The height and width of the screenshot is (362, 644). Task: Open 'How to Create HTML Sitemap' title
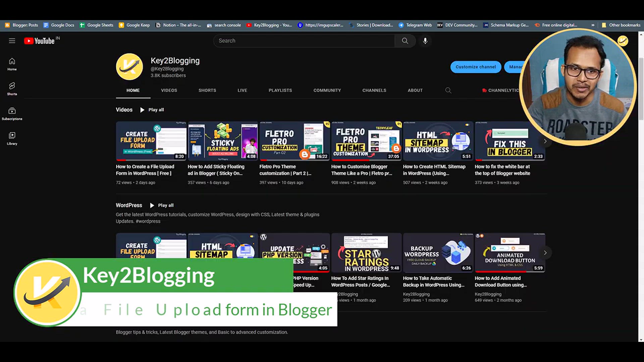click(434, 170)
